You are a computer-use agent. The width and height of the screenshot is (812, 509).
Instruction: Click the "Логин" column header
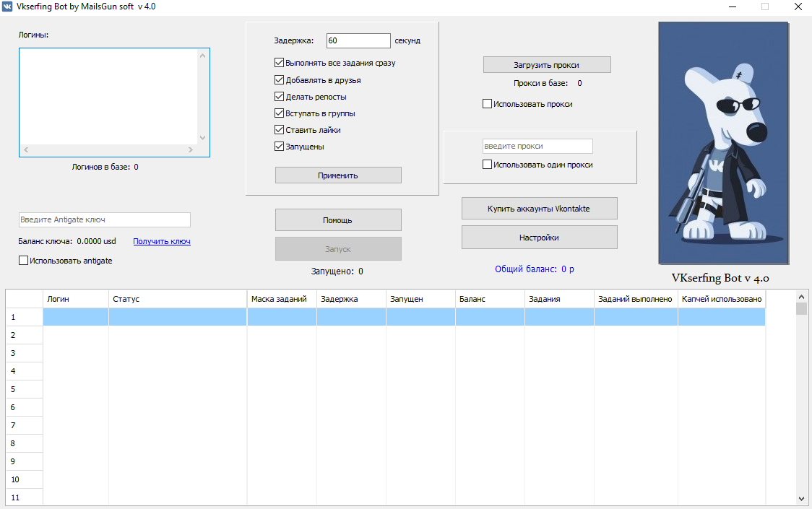(x=76, y=299)
